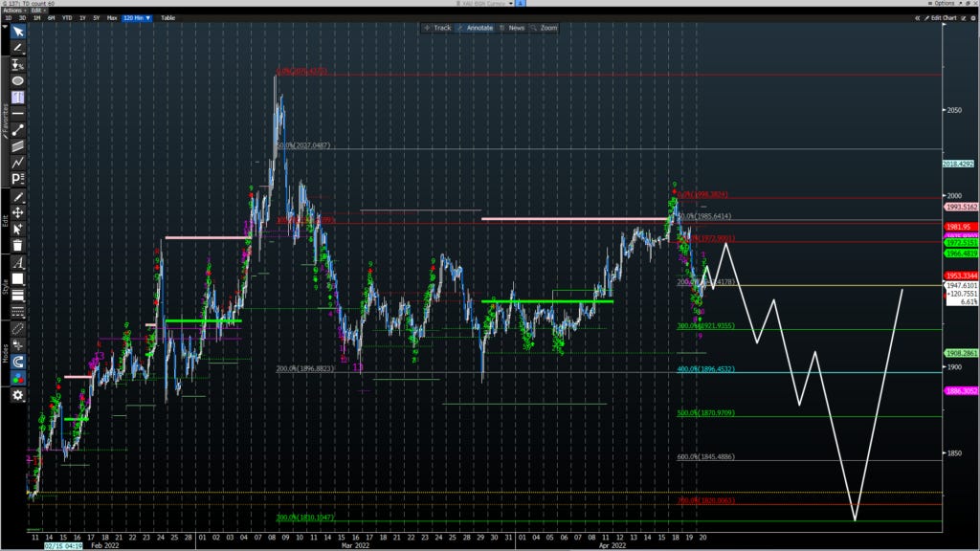980x551 pixels.
Task: Click the red 1953.3344 price label
Action: coord(961,275)
